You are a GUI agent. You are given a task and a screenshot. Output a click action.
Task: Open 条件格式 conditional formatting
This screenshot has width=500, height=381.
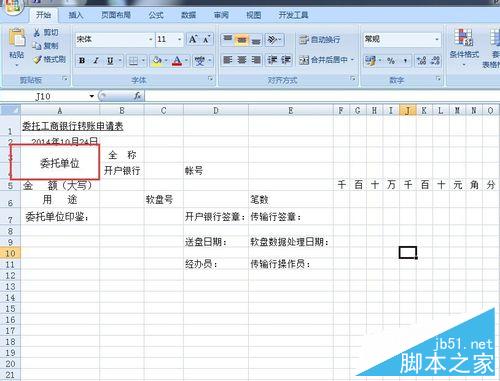464,46
